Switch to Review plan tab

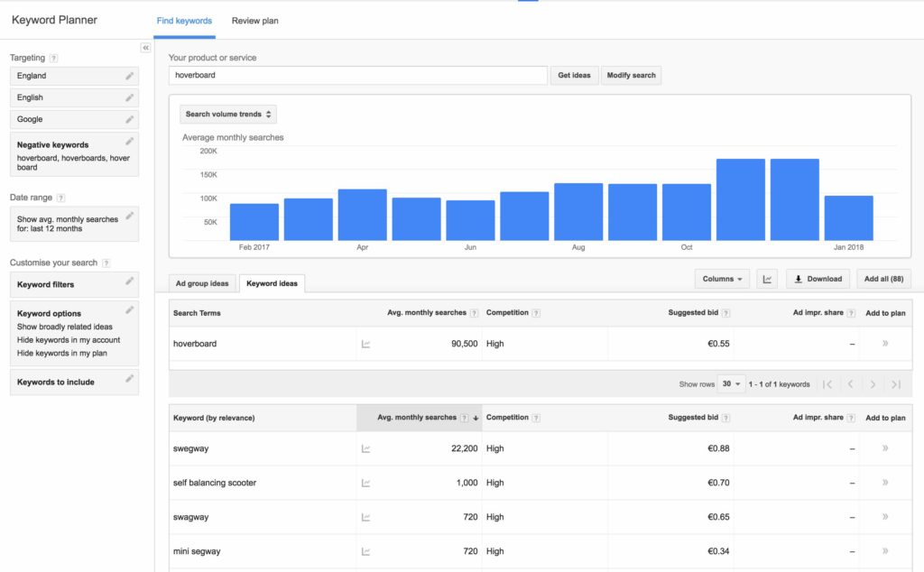click(x=255, y=21)
